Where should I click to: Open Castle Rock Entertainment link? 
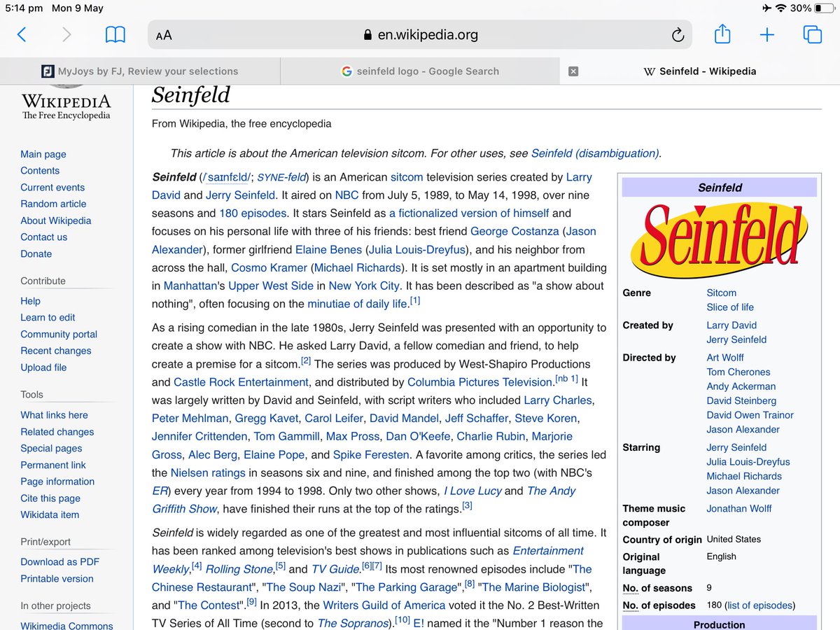pyautogui.click(x=241, y=382)
